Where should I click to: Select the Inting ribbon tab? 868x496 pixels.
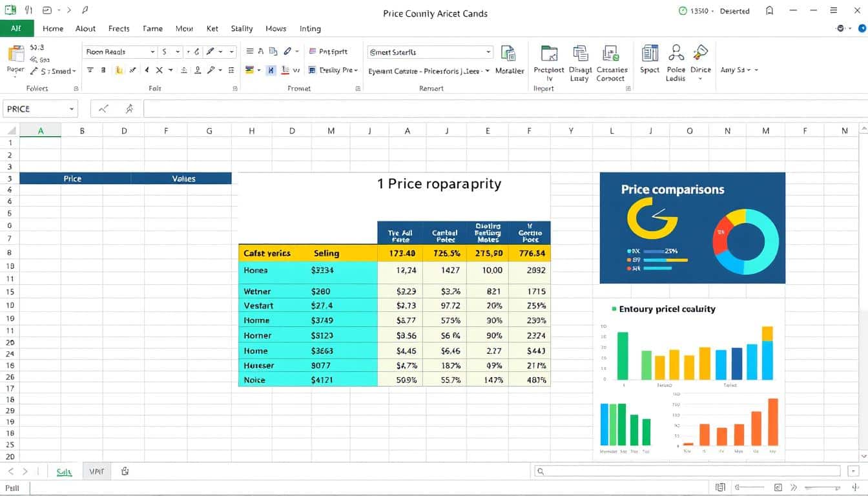coord(310,28)
